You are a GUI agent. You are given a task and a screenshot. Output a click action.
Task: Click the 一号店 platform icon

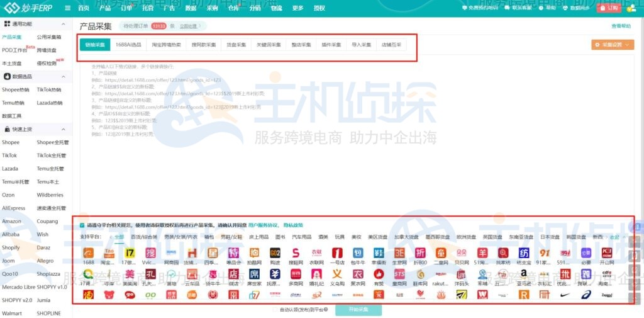pos(337,253)
